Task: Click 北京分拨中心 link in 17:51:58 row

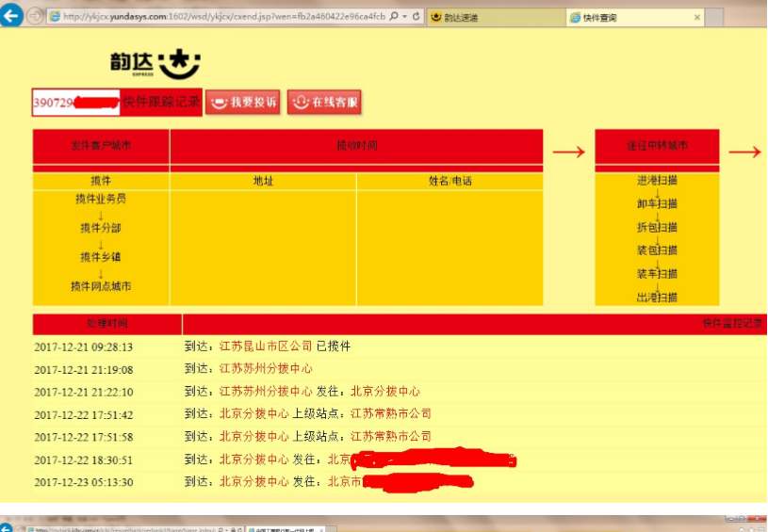Action: coord(253,437)
